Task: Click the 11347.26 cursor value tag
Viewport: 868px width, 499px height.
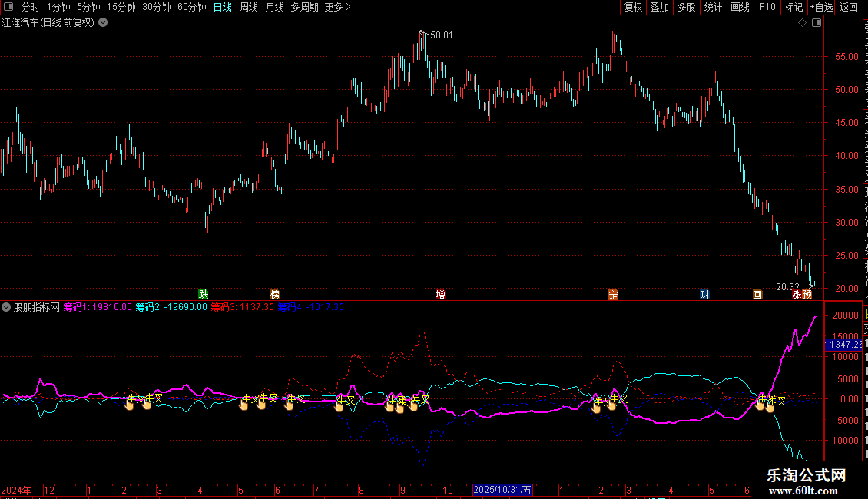Action: click(843, 345)
